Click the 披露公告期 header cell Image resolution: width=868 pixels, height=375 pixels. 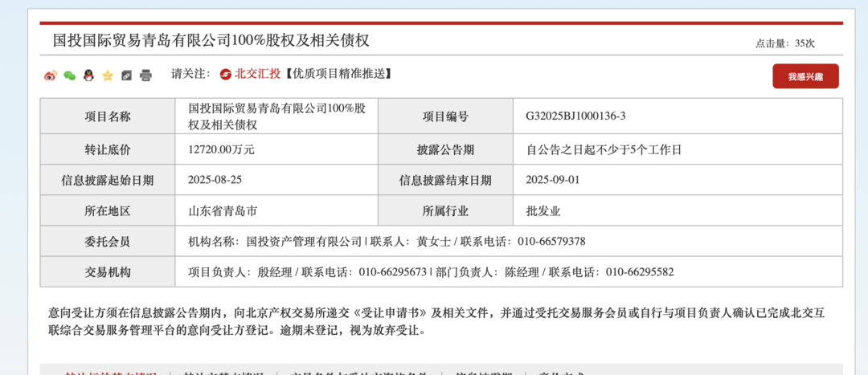tap(445, 150)
